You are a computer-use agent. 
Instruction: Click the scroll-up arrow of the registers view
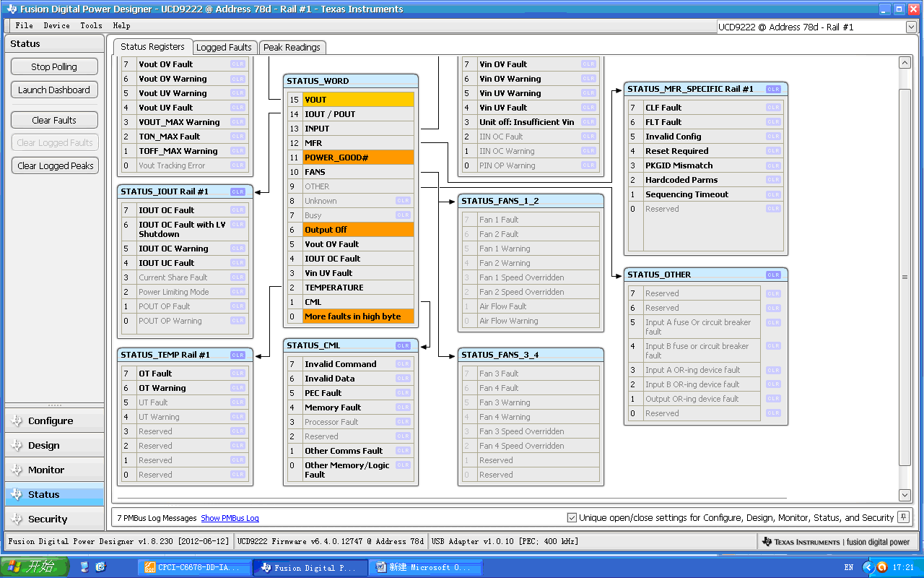[x=905, y=63]
